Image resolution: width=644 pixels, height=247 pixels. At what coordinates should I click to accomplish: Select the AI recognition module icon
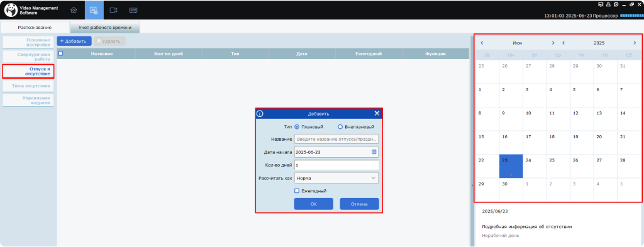94,10
